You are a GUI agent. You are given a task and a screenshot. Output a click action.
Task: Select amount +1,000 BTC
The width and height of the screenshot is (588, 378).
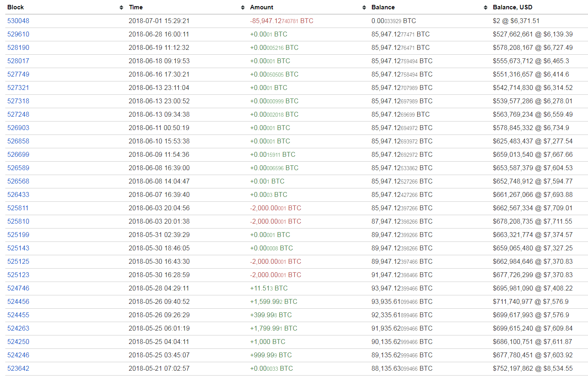pos(267,342)
